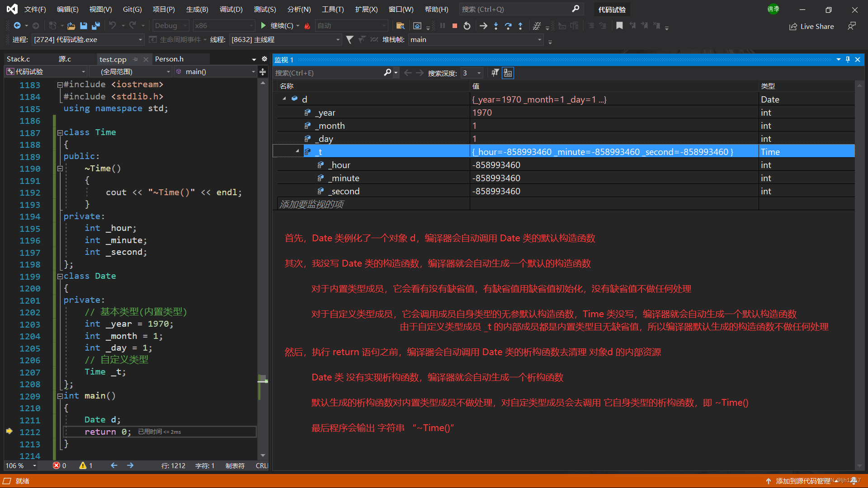
Task: Collapse the d variable tree node
Action: coord(284,99)
